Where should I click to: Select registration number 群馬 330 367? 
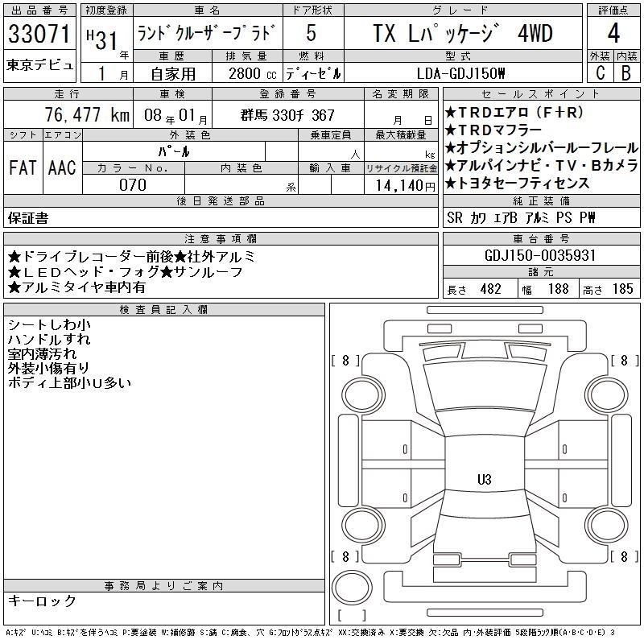[x=287, y=115]
